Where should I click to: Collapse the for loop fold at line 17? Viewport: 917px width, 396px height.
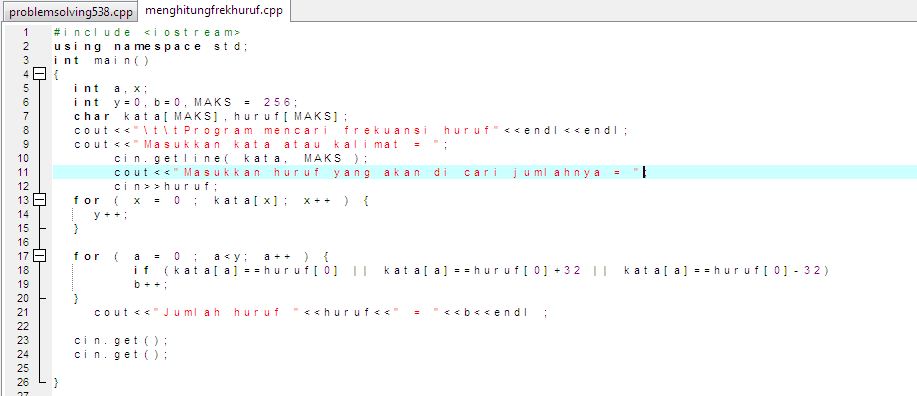pyautogui.click(x=39, y=256)
